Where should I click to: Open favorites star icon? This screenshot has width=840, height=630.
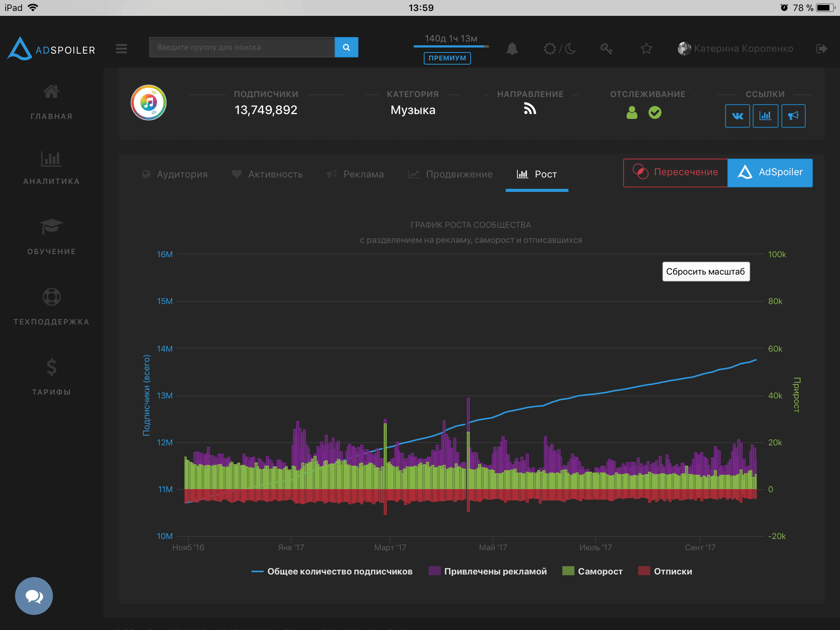pyautogui.click(x=646, y=49)
